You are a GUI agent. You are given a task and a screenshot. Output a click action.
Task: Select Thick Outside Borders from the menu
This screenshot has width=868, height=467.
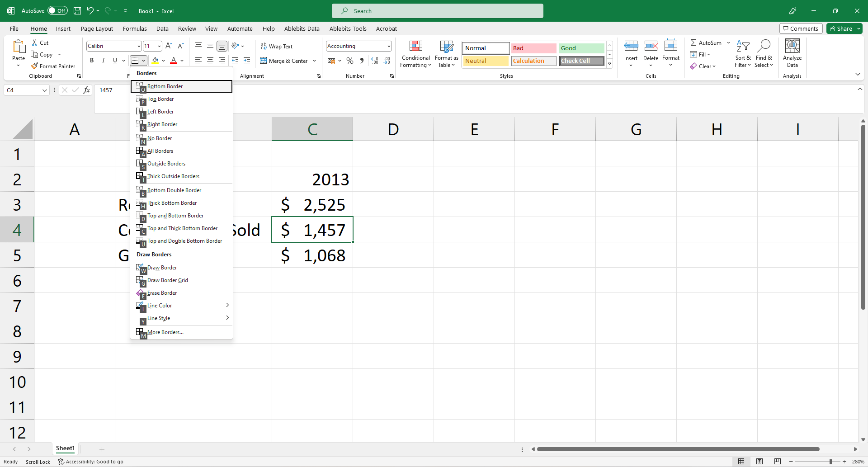[x=173, y=176]
